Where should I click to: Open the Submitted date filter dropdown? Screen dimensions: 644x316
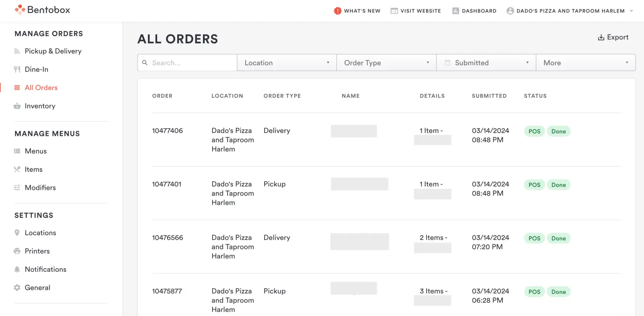pos(486,63)
